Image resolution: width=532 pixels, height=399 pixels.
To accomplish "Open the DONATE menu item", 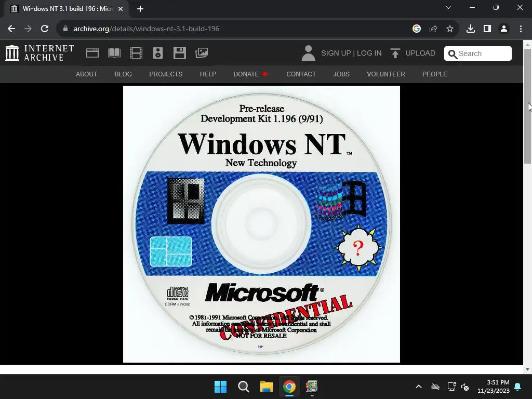I will pyautogui.click(x=250, y=74).
